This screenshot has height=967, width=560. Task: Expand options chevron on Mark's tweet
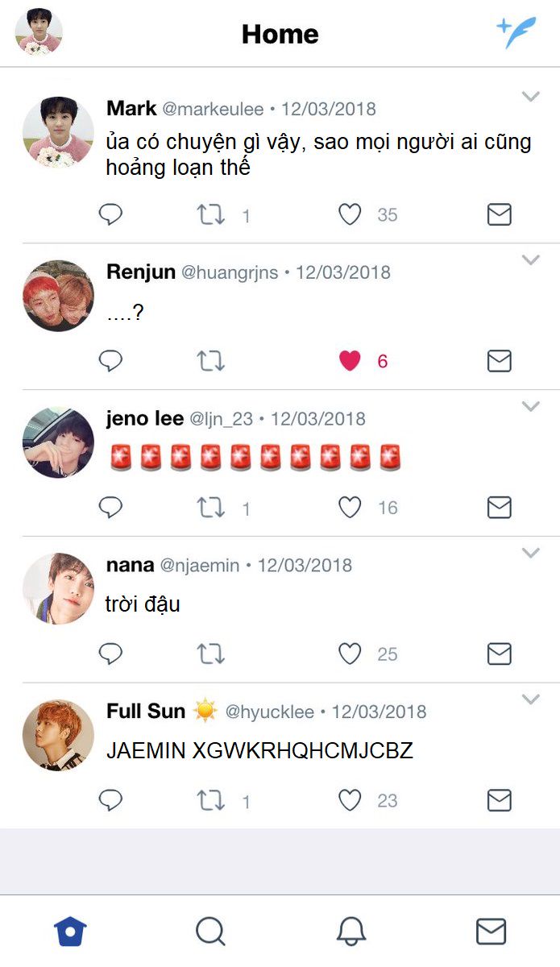click(x=530, y=97)
